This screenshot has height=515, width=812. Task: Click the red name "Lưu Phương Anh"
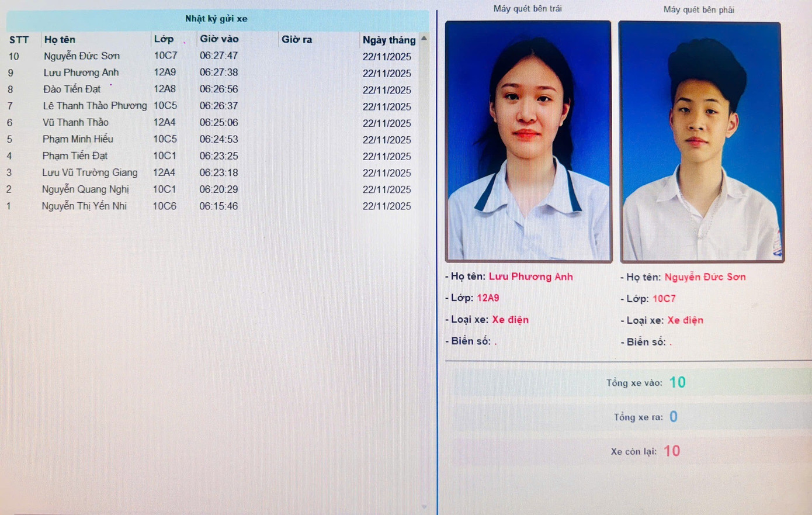[530, 276]
